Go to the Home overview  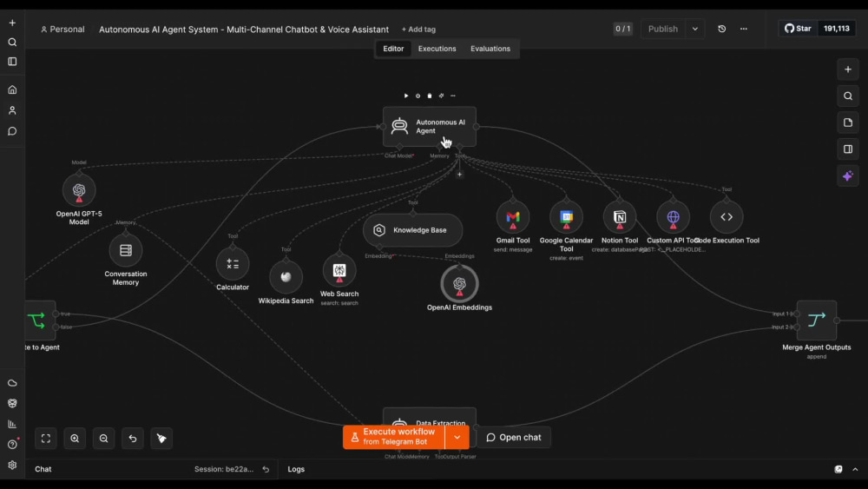pos(12,89)
